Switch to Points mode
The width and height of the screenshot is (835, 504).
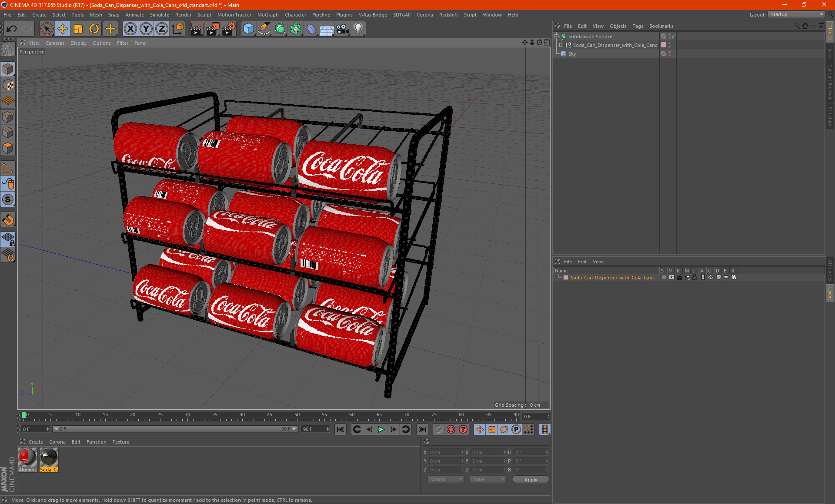pyautogui.click(x=8, y=117)
